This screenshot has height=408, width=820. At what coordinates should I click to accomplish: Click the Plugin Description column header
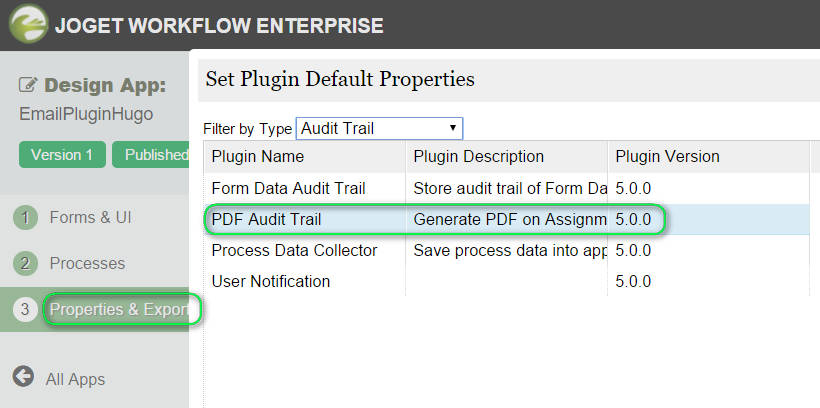click(x=478, y=157)
